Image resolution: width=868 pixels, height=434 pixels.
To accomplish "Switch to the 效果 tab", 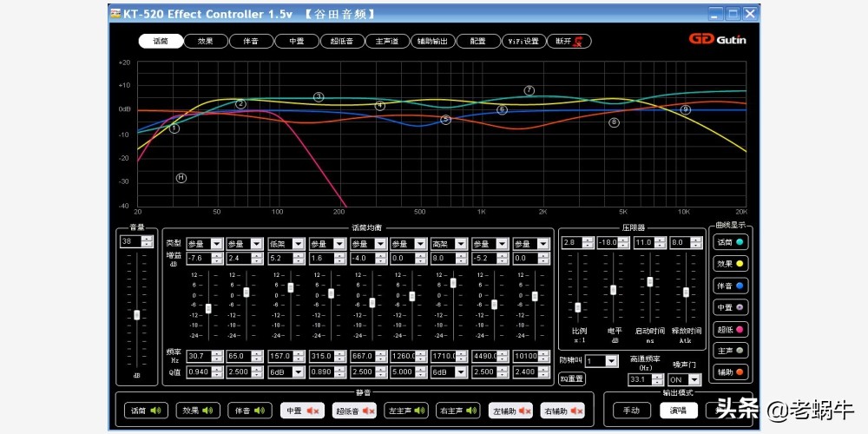I will coord(206,41).
